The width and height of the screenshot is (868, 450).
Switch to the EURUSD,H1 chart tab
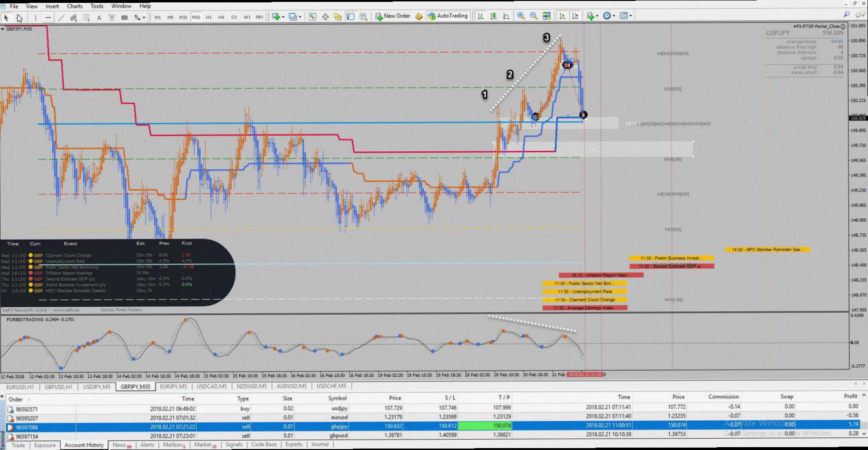20,387
